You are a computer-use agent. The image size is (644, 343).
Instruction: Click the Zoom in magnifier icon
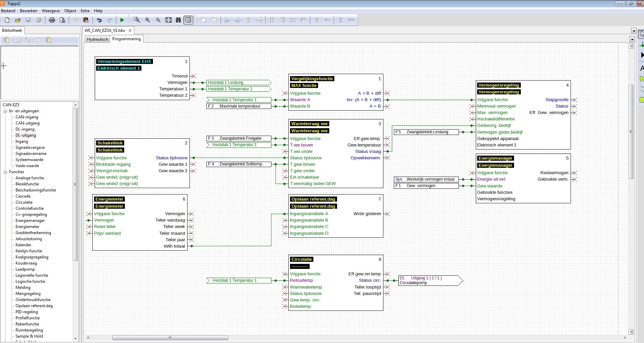(148, 20)
